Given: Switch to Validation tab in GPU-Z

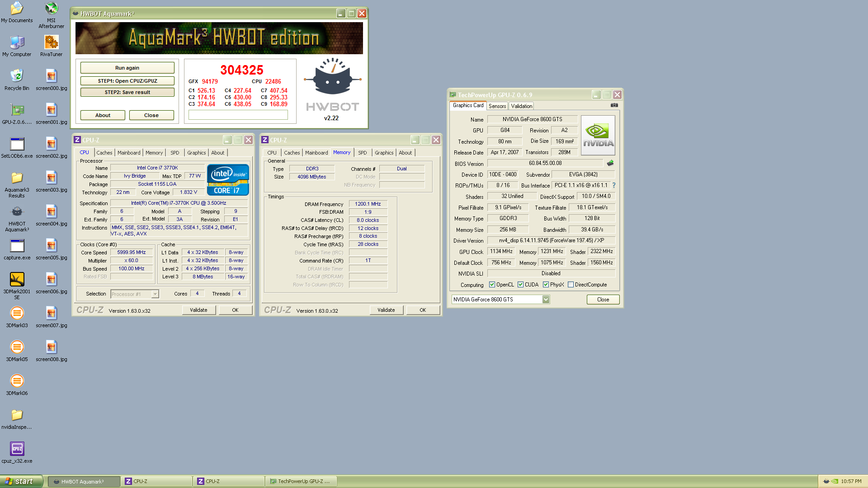Looking at the screenshot, I should (x=522, y=106).
